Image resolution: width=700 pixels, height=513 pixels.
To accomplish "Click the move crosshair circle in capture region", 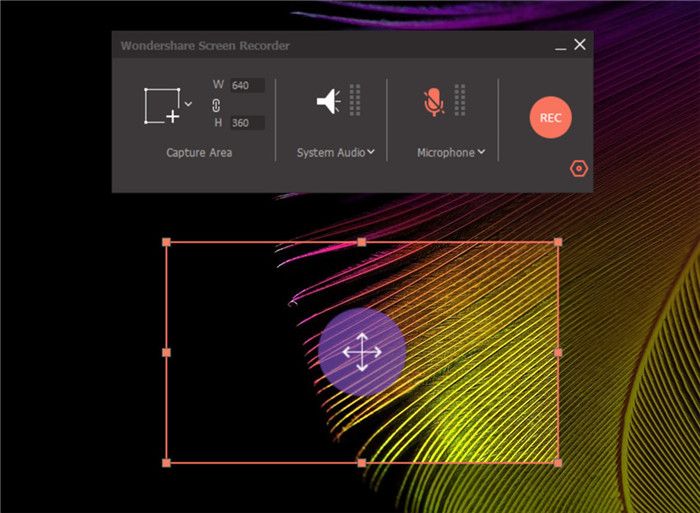I will [x=362, y=352].
